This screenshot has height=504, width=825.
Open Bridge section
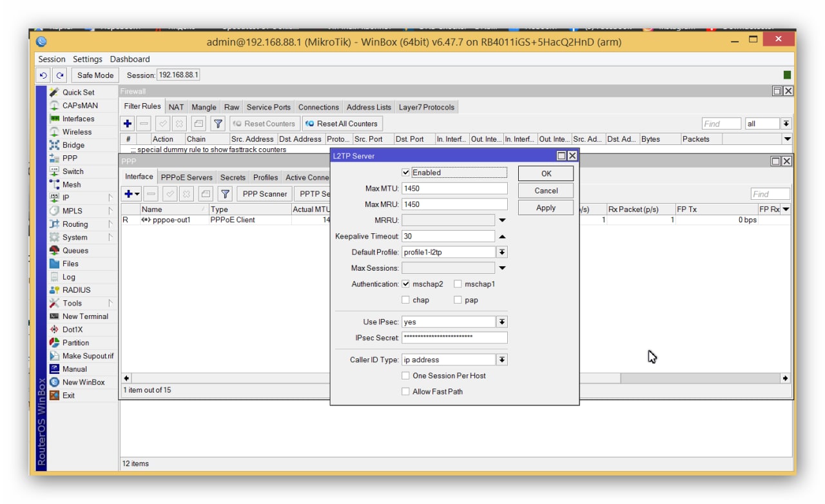pyautogui.click(x=73, y=145)
